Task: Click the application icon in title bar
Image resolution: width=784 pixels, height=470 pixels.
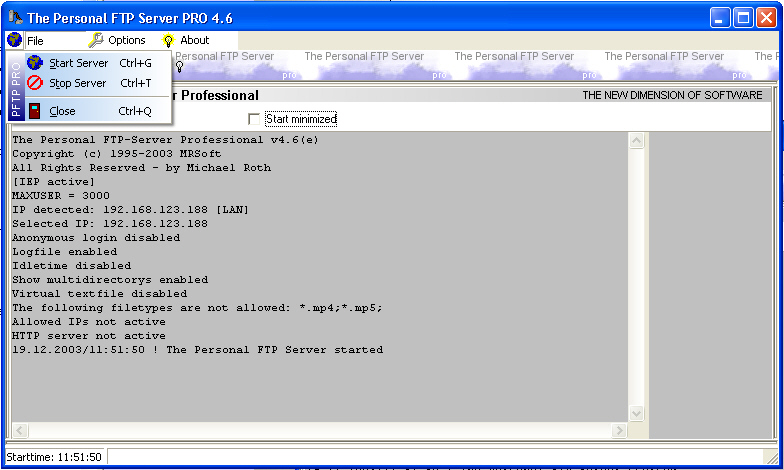Action: click(x=14, y=17)
